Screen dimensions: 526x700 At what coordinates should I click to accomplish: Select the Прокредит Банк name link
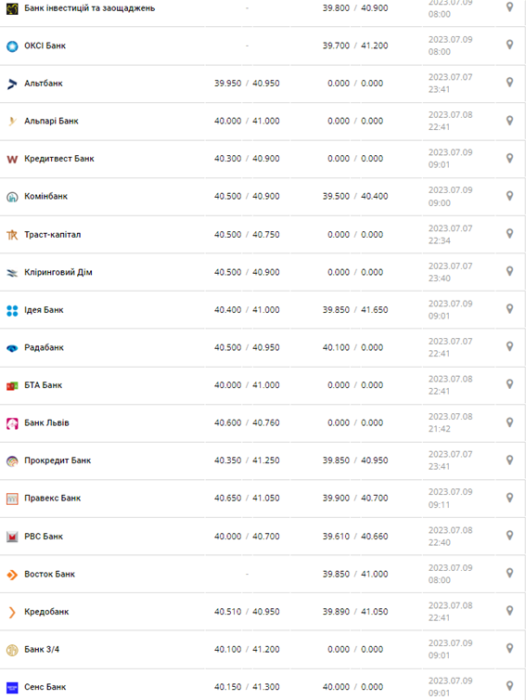click(57, 460)
